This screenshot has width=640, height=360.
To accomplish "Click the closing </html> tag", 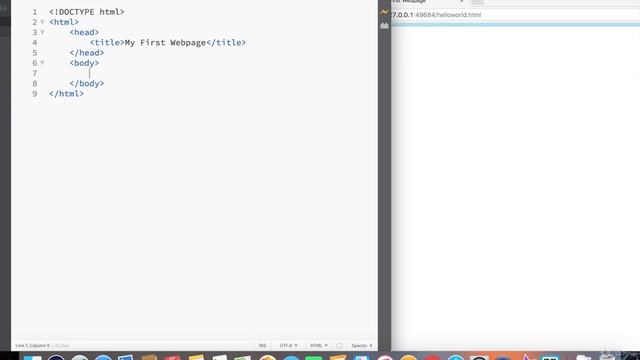I will [66, 93].
